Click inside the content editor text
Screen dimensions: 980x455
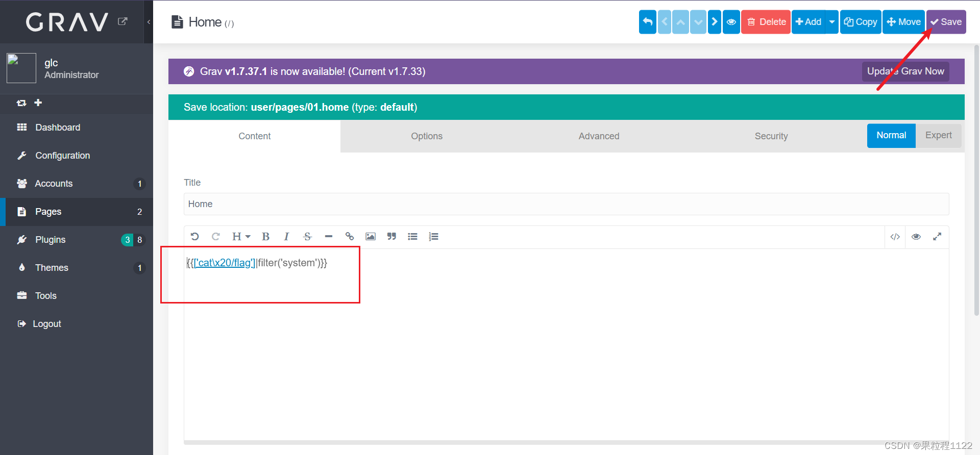click(x=566, y=344)
